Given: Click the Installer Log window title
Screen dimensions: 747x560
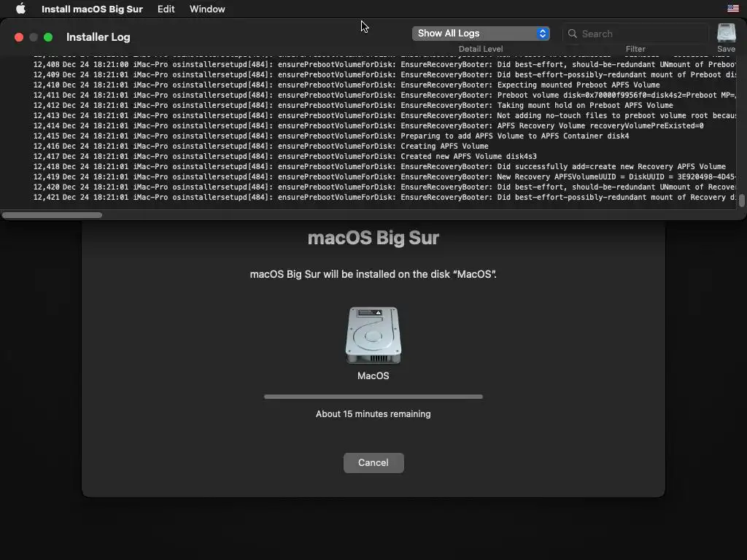Looking at the screenshot, I should (x=98, y=37).
